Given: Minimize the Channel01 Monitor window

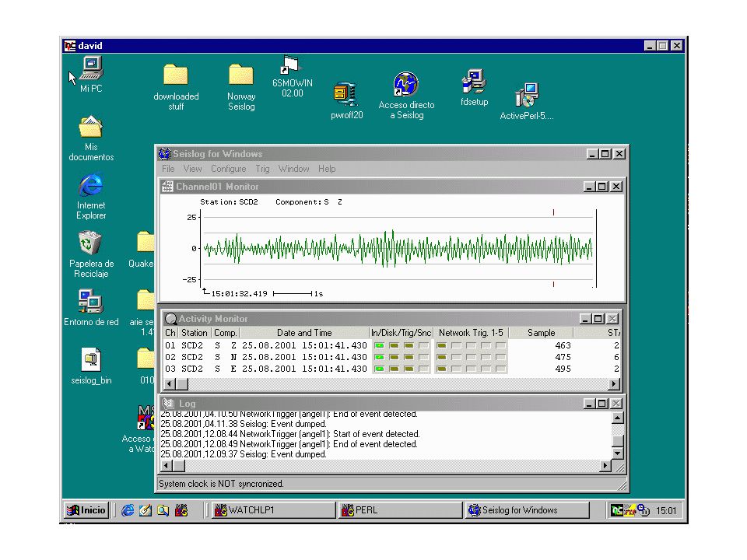Looking at the screenshot, I should (590, 187).
